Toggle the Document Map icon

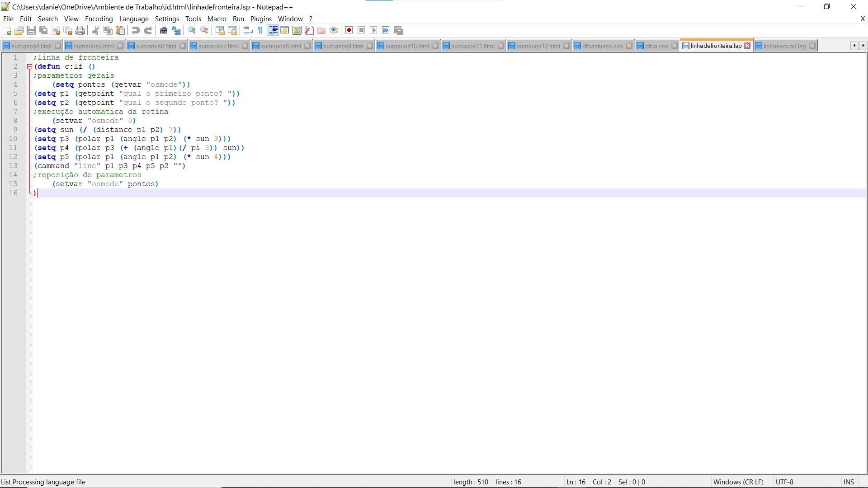click(x=297, y=30)
